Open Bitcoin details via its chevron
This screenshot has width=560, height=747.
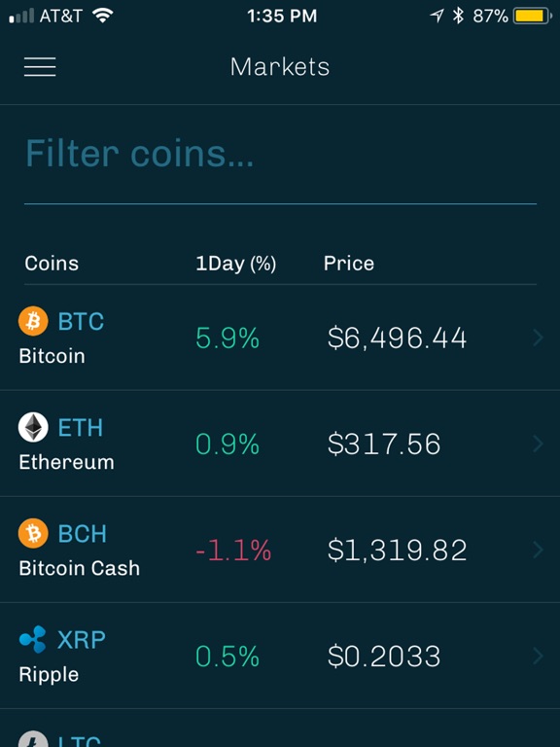pos(538,338)
